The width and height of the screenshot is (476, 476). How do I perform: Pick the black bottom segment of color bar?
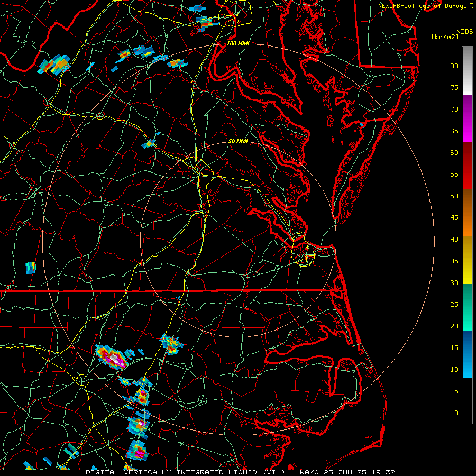(467, 401)
